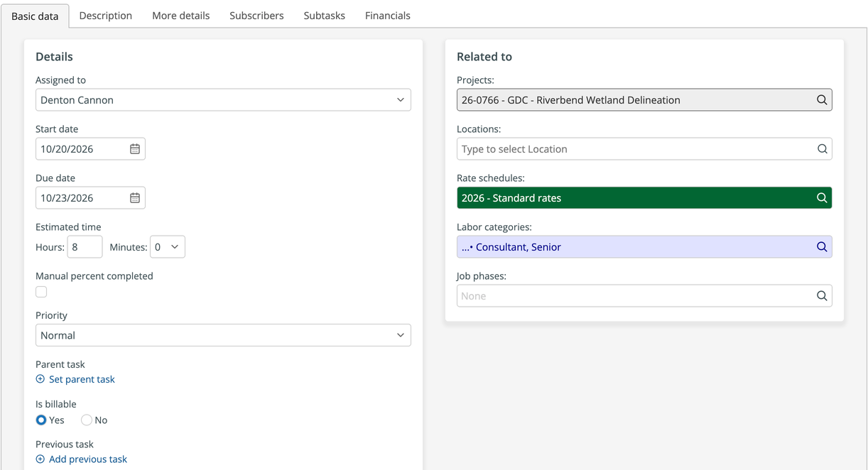
Task: Click the Add previous task link
Action: (x=88, y=459)
